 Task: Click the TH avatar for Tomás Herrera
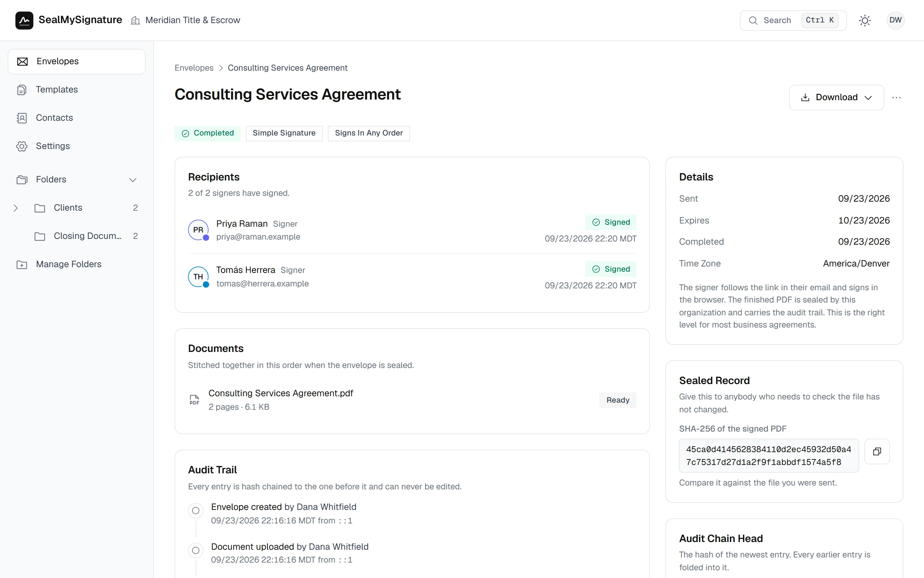pos(198,276)
